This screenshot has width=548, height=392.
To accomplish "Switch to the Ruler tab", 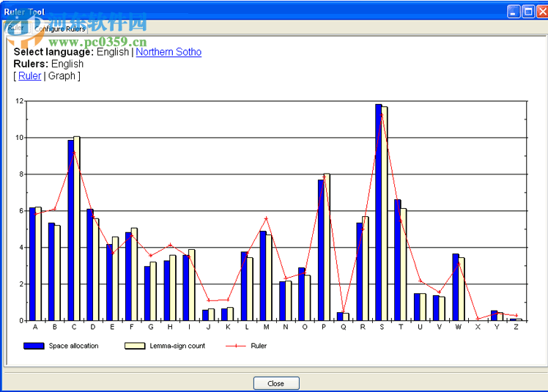I will pos(15,29).
